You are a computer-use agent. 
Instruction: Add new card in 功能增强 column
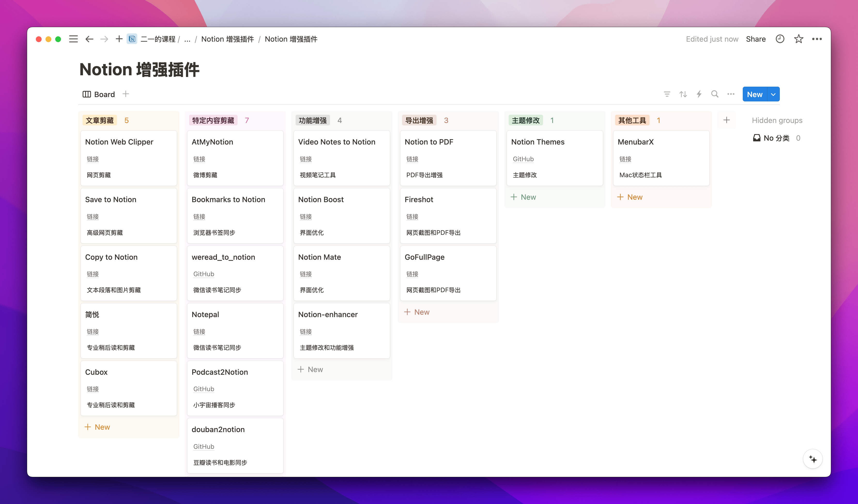310,369
